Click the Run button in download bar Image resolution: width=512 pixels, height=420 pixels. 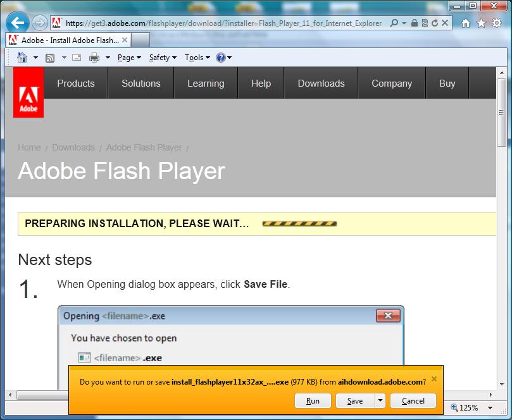(313, 400)
